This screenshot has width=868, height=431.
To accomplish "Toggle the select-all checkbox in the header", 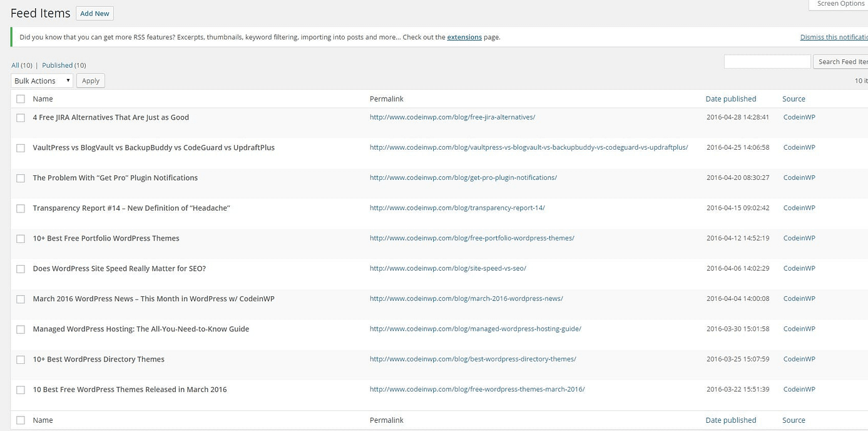I will click(21, 99).
